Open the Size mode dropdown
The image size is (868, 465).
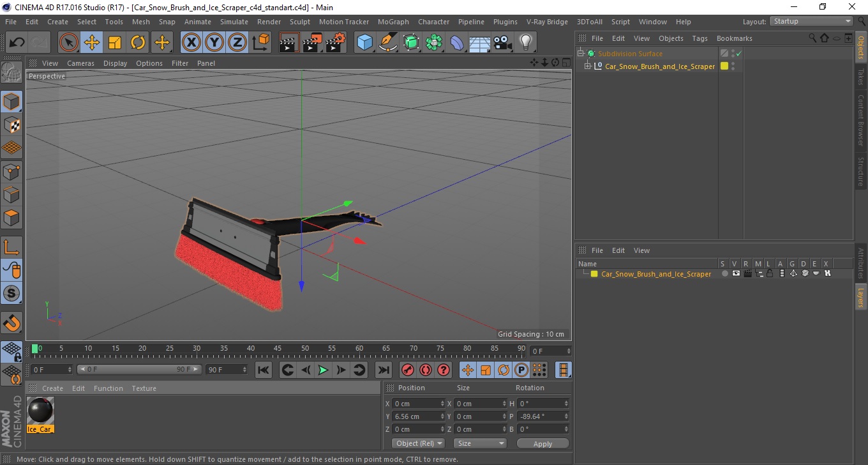[480, 443]
